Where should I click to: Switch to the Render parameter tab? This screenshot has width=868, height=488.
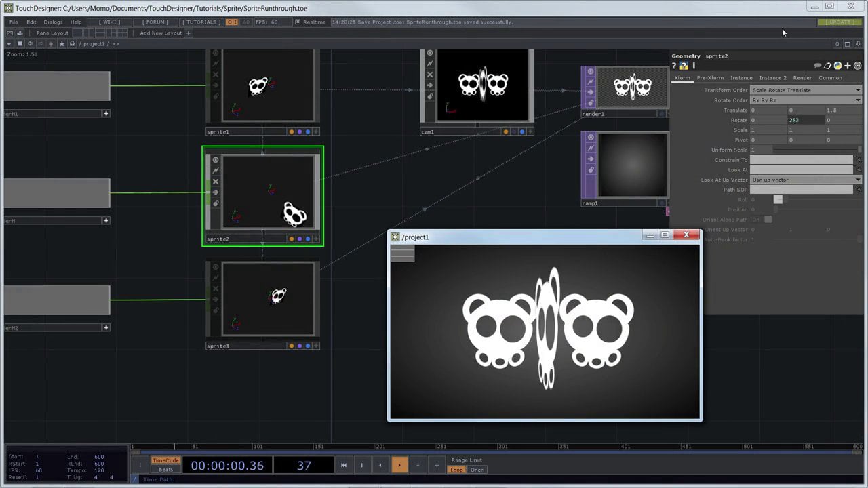coord(802,78)
